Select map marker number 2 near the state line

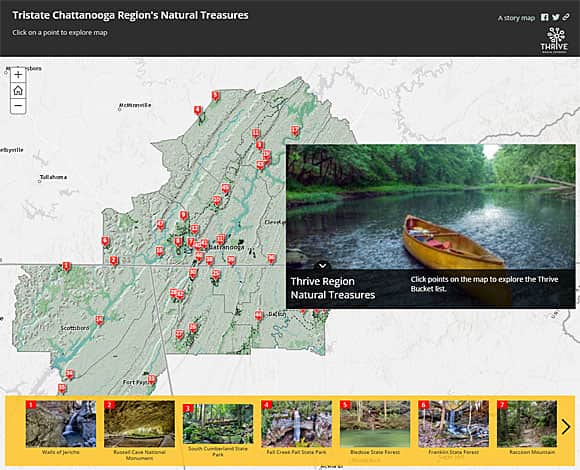114,260
